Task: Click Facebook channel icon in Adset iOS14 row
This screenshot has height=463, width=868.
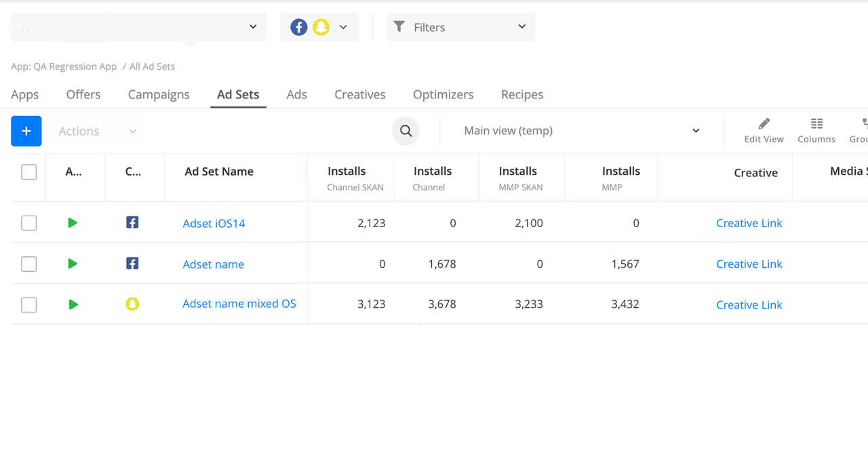Action: [x=132, y=222]
